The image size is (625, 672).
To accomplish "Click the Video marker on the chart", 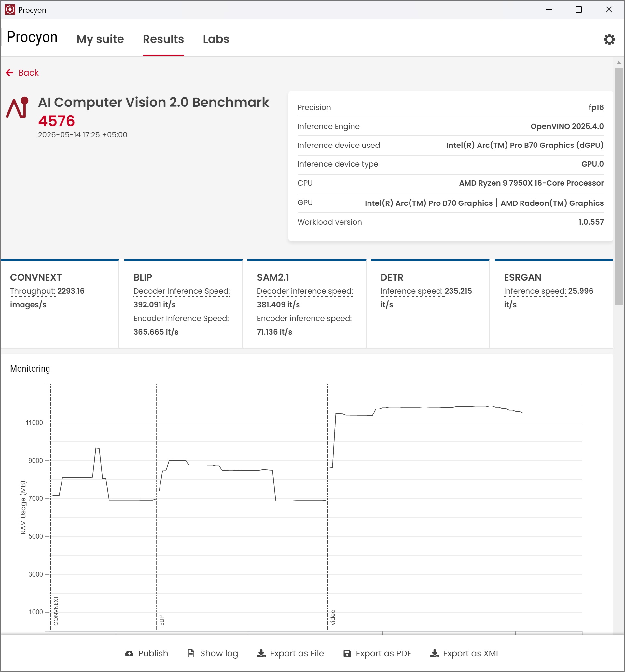I will (333, 618).
